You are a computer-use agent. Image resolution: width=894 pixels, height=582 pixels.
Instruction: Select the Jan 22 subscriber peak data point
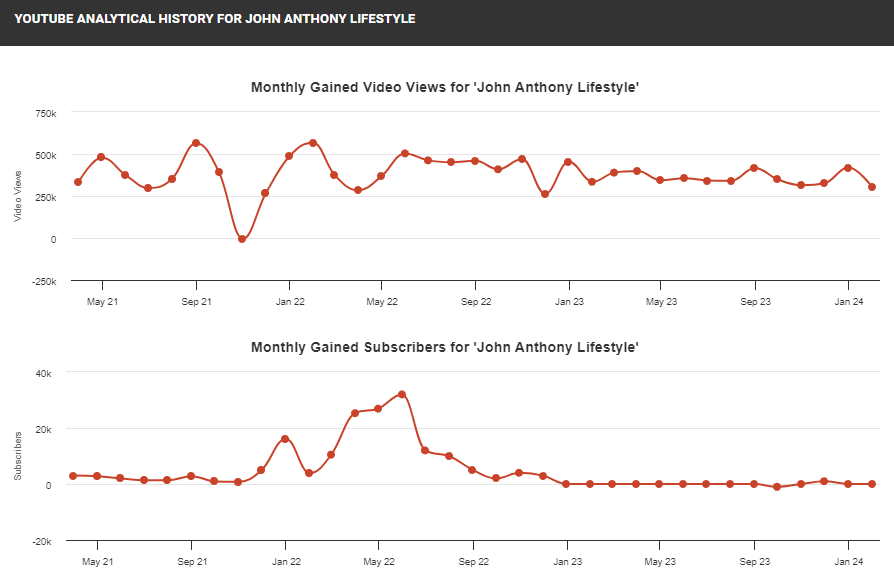285,439
